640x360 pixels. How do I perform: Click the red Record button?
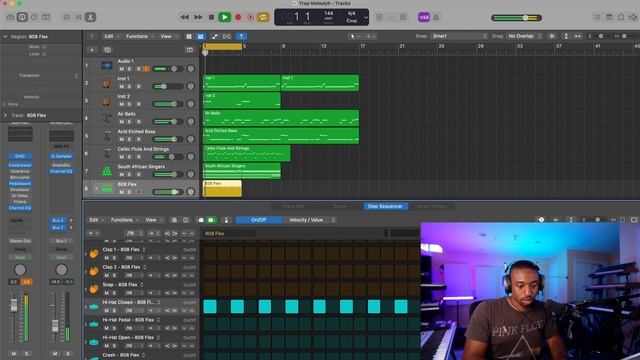[238, 17]
